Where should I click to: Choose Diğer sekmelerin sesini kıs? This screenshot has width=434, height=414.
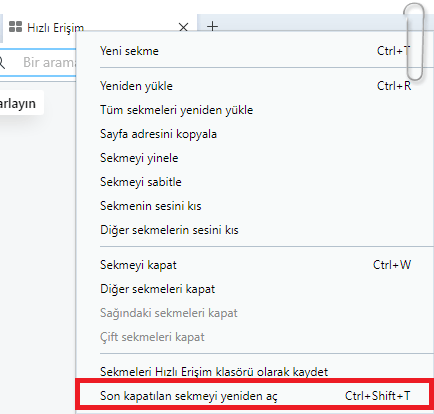(255, 230)
